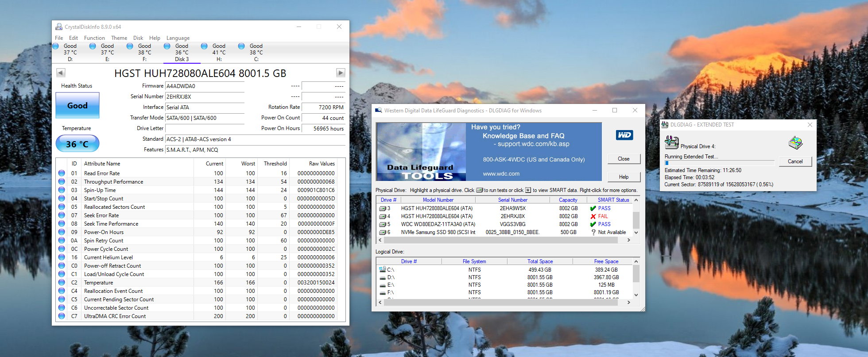Click the logical drive list horizontal scrollbar
Image resolution: width=868 pixels, height=357 pixels.
click(x=504, y=303)
